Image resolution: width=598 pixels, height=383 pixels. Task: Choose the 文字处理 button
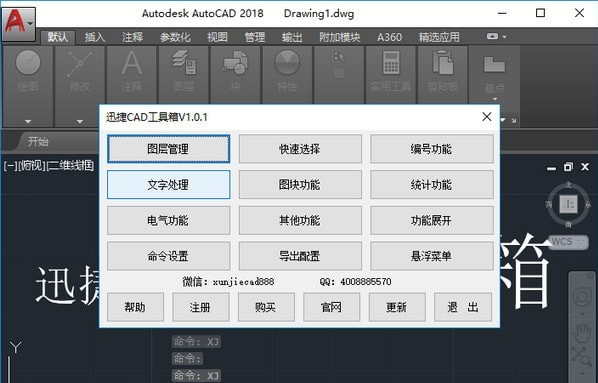168,185
